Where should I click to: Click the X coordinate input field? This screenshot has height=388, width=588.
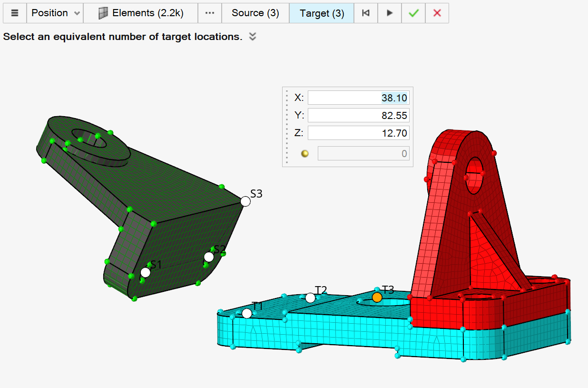[x=358, y=98]
